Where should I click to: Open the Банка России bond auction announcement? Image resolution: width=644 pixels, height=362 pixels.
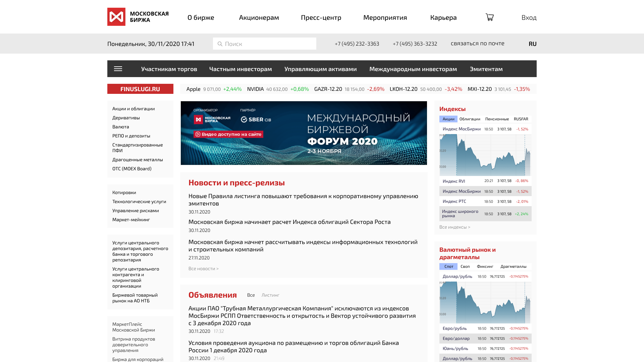pos(293,347)
